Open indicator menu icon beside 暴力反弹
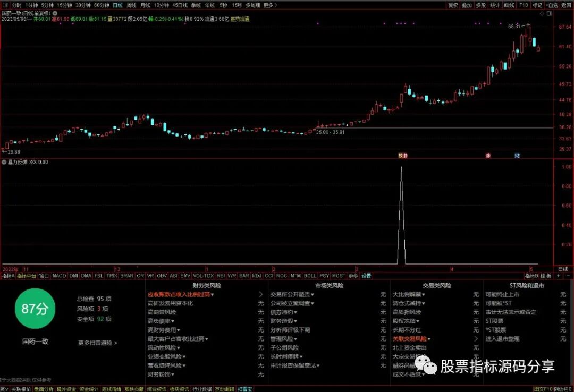The height and width of the screenshot is (392, 574). [x=4, y=162]
